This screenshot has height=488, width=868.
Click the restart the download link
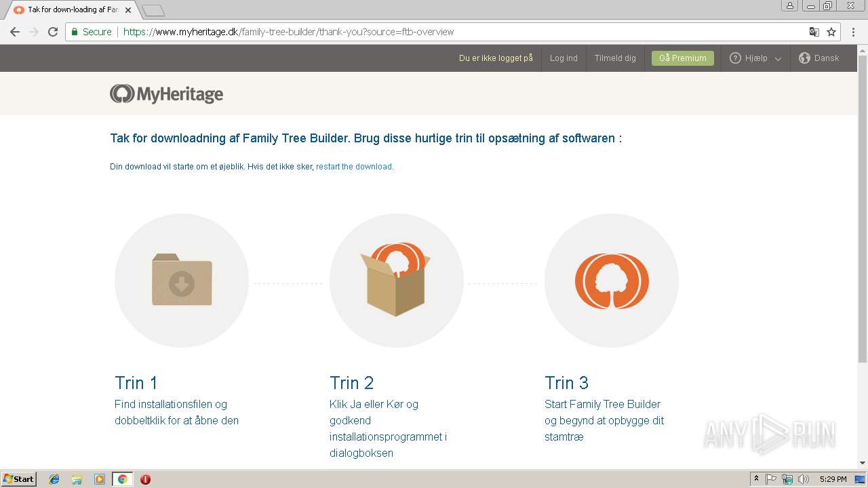[x=354, y=167]
